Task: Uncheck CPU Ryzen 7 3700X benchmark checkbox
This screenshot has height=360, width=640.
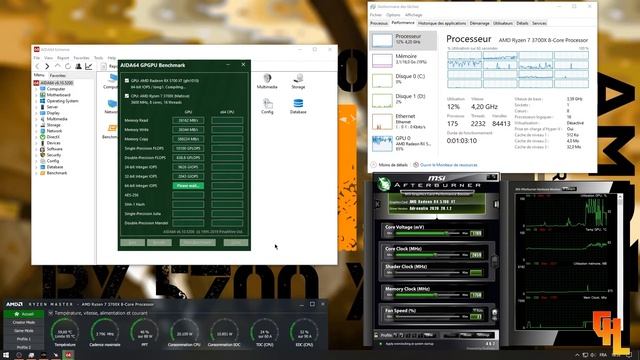Action: 127,96
